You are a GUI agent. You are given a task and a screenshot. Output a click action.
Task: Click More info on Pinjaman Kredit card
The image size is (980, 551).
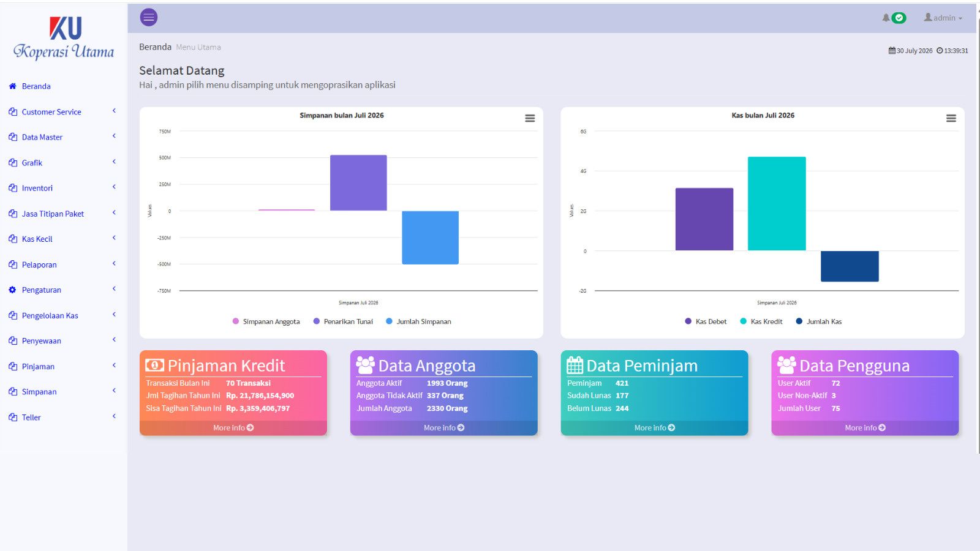pyautogui.click(x=233, y=428)
